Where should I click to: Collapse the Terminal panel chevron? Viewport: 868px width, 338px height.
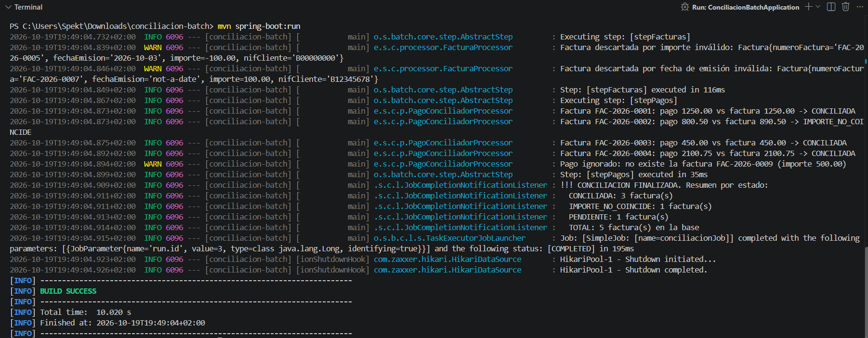(x=8, y=7)
